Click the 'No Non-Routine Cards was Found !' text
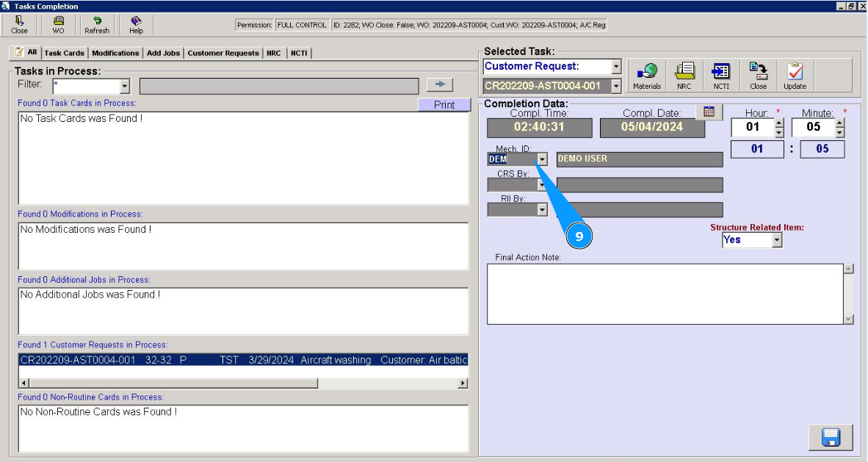The width and height of the screenshot is (868, 462). tap(98, 412)
